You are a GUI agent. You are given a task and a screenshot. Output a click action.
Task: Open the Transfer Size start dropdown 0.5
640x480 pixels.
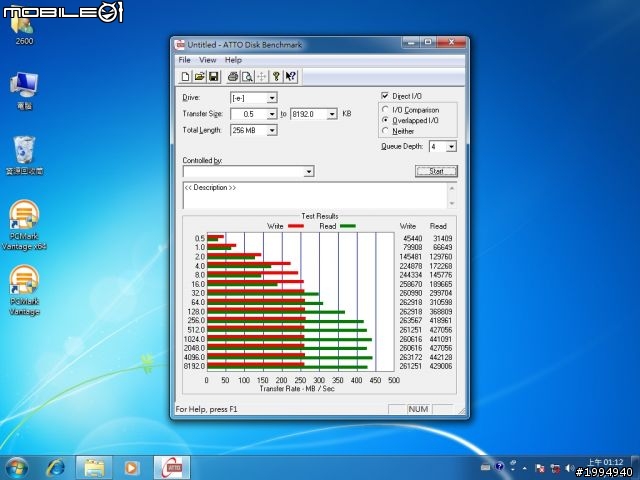click(272, 114)
